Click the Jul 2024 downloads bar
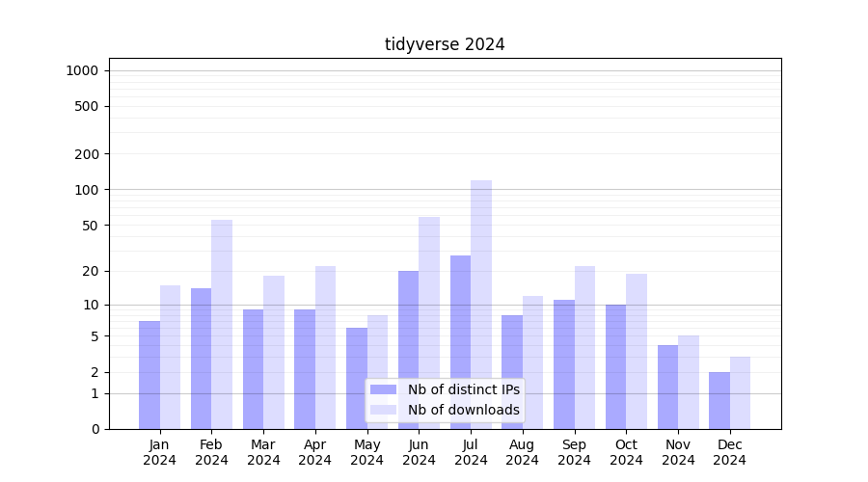868x482 pixels. pyautogui.click(x=481, y=304)
